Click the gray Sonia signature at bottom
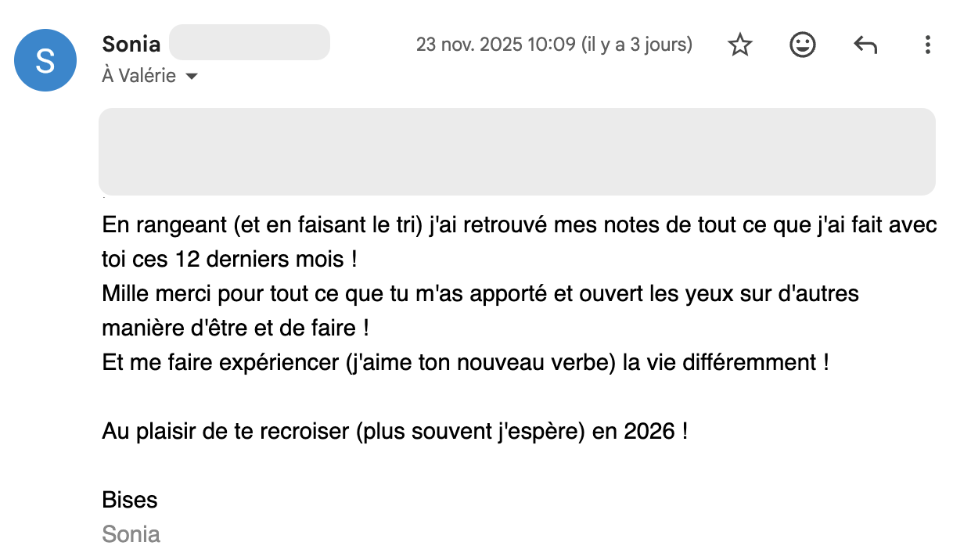This screenshot has height=560, width=953. [x=131, y=535]
